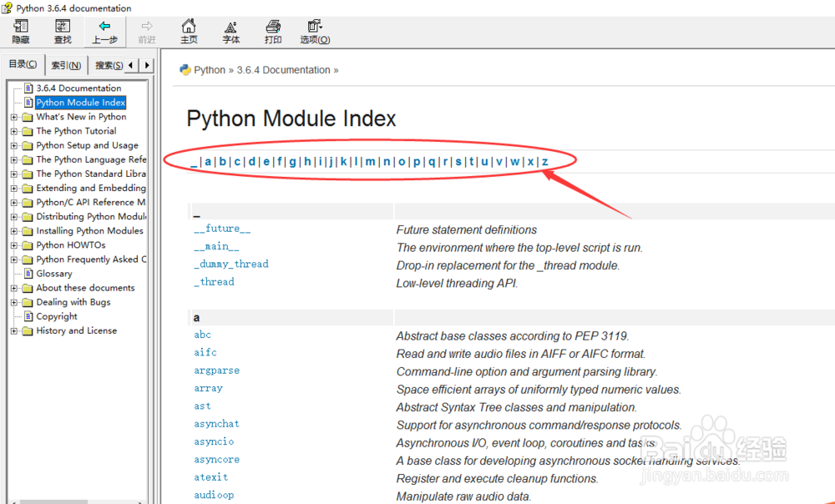Jump to letter m in the index
Viewport: 835px width, 504px height.
370,161
